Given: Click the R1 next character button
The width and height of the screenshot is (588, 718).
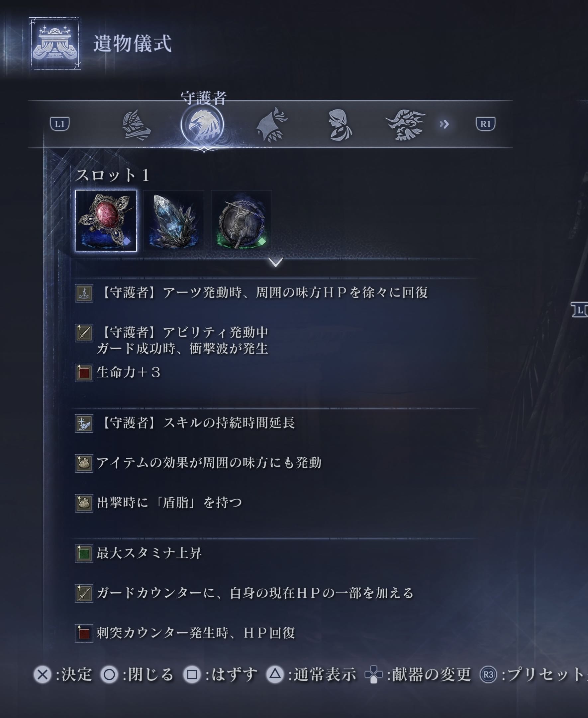Looking at the screenshot, I should 485,124.
